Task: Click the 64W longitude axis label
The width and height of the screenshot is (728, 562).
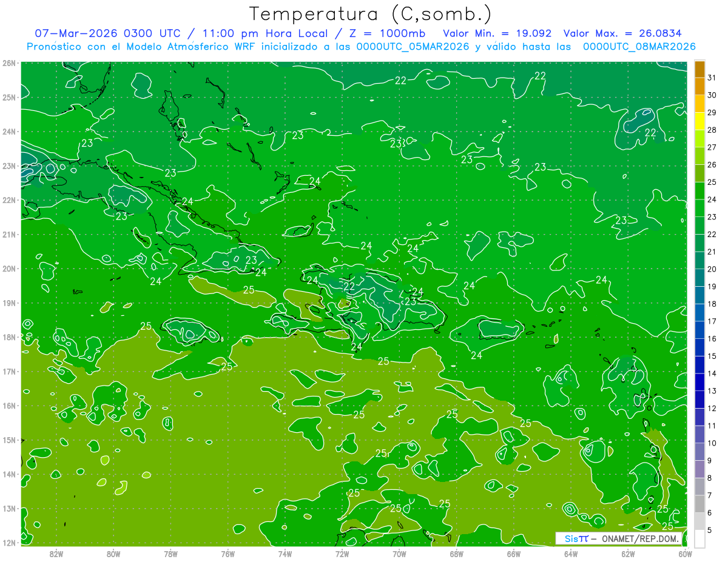Action: pyautogui.click(x=571, y=554)
